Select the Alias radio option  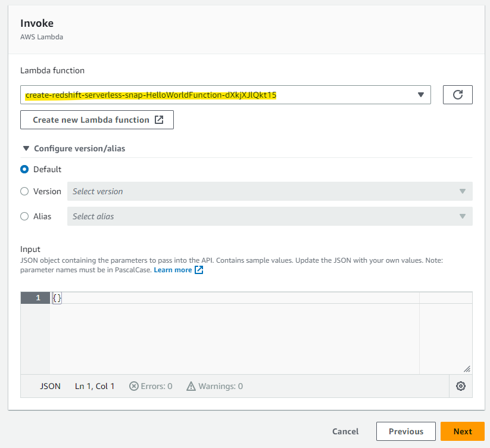(24, 216)
